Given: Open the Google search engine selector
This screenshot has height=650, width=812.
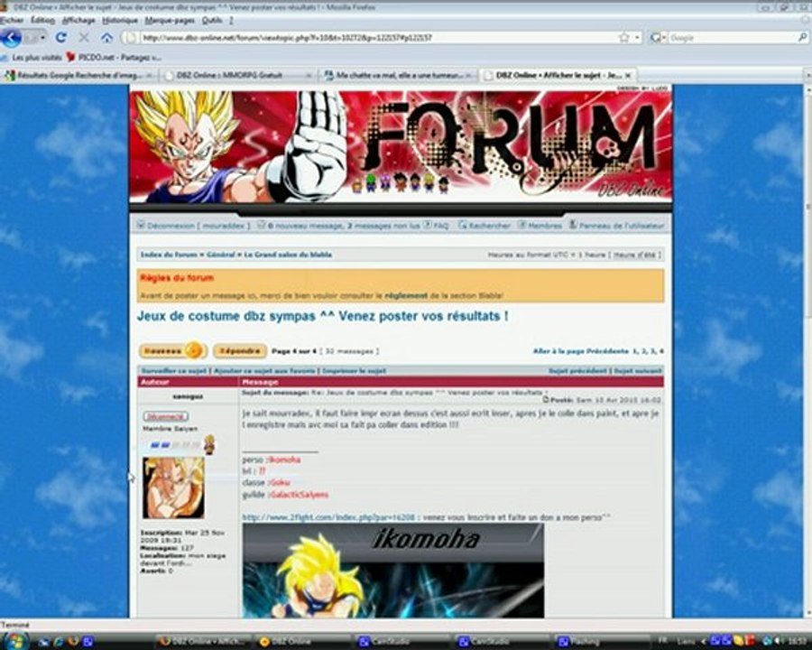Looking at the screenshot, I should click(659, 37).
